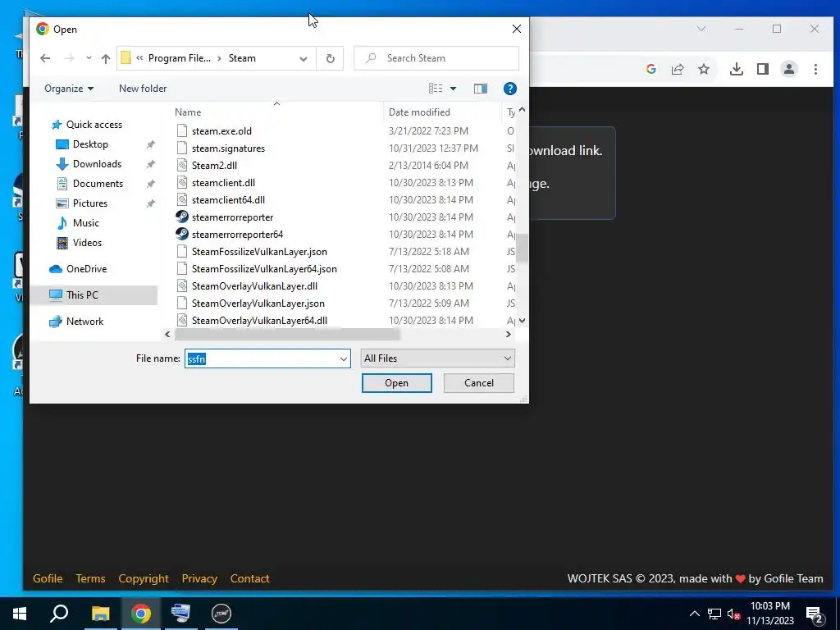Expand the address bar path history
The width and height of the screenshot is (840, 630).
click(x=304, y=58)
